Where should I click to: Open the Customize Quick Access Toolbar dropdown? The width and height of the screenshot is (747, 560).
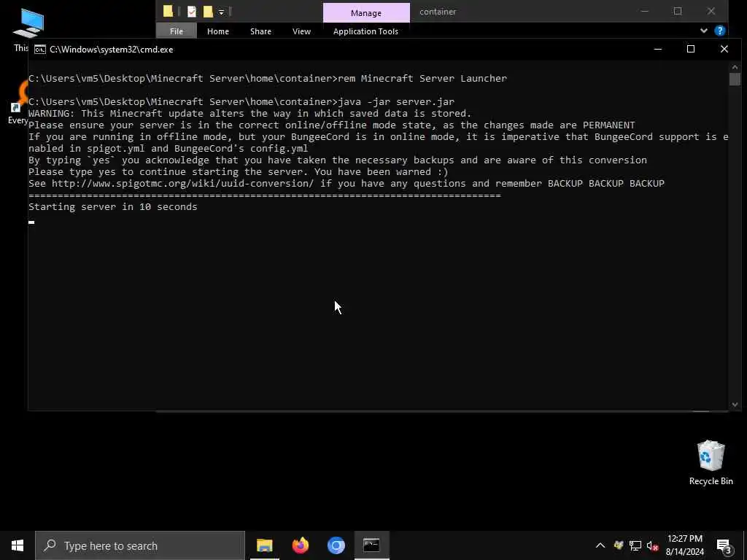222,12
